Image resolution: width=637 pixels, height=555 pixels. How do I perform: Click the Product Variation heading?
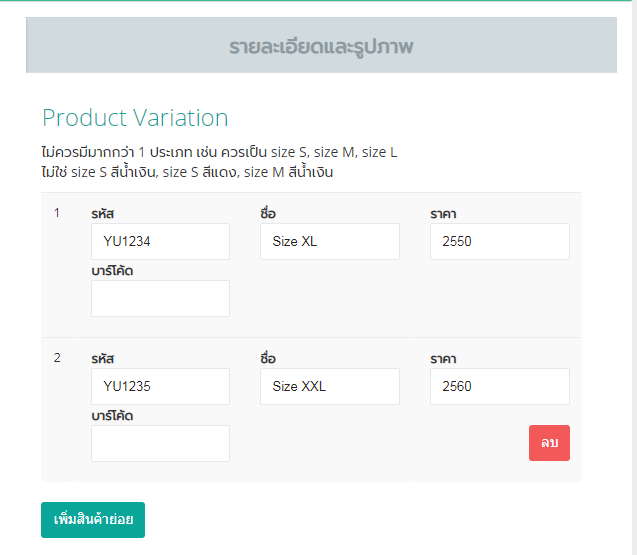click(135, 118)
